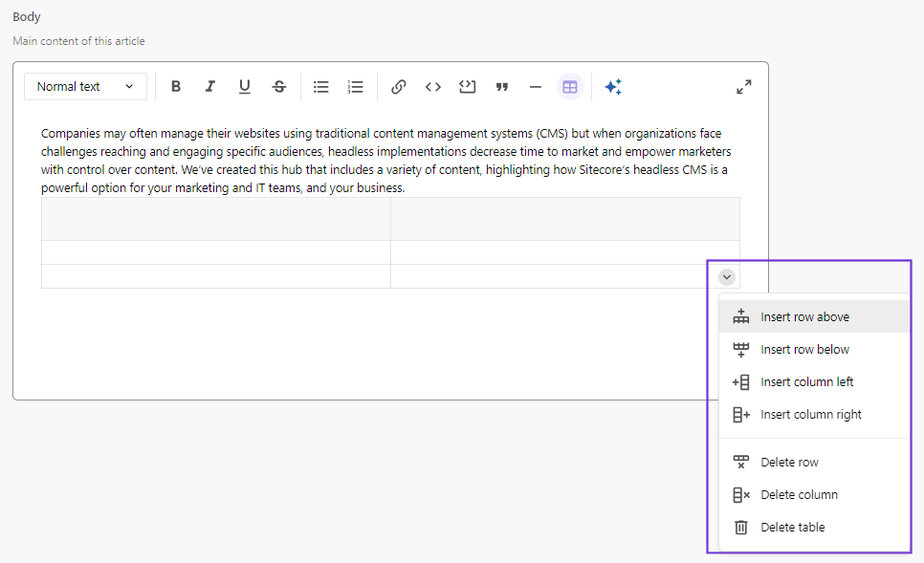Click the insert table toolbar icon
This screenshot has height=563, width=924.
570,87
